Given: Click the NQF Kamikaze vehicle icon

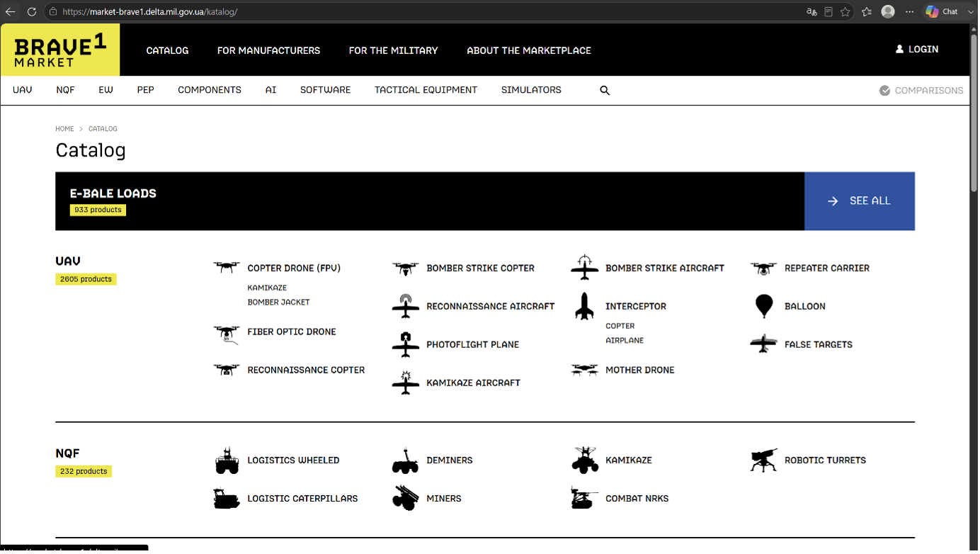Looking at the screenshot, I should click(x=585, y=460).
